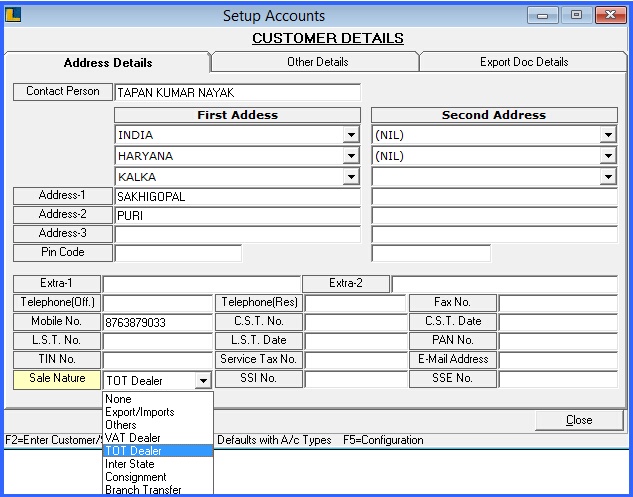Switch to the Other Details tab
This screenshot has height=497, width=633.
click(317, 62)
